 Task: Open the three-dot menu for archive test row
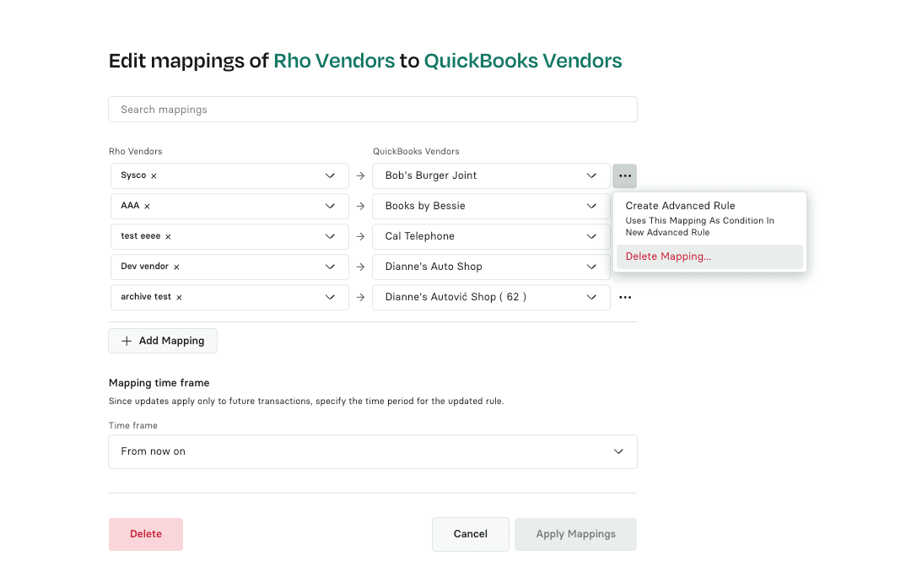[x=624, y=297]
